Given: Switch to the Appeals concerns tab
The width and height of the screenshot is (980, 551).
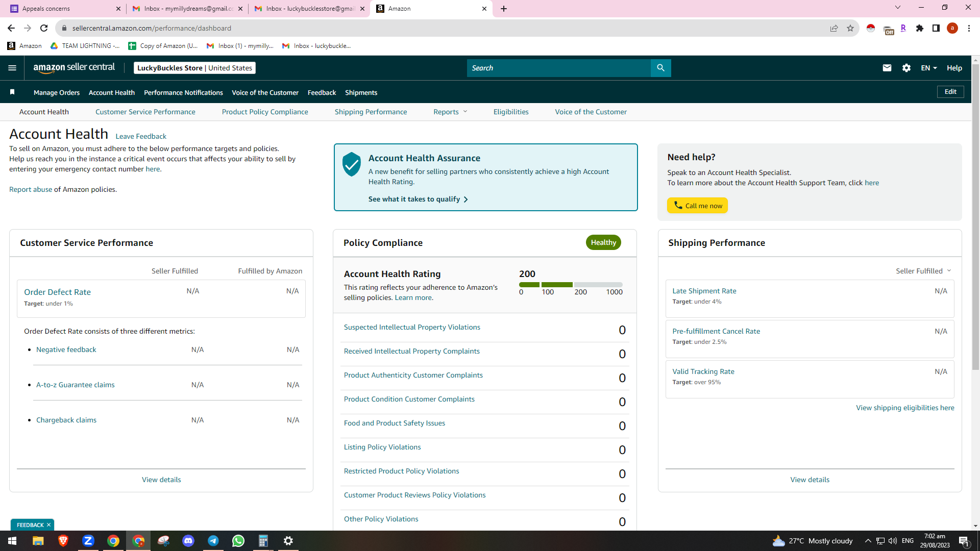Looking at the screenshot, I should (x=65, y=9).
